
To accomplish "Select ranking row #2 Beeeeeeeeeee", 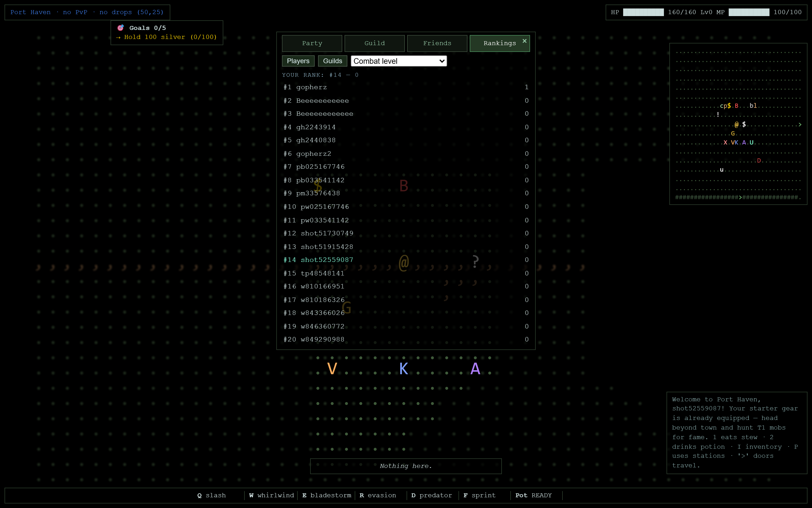I will (406, 100).
